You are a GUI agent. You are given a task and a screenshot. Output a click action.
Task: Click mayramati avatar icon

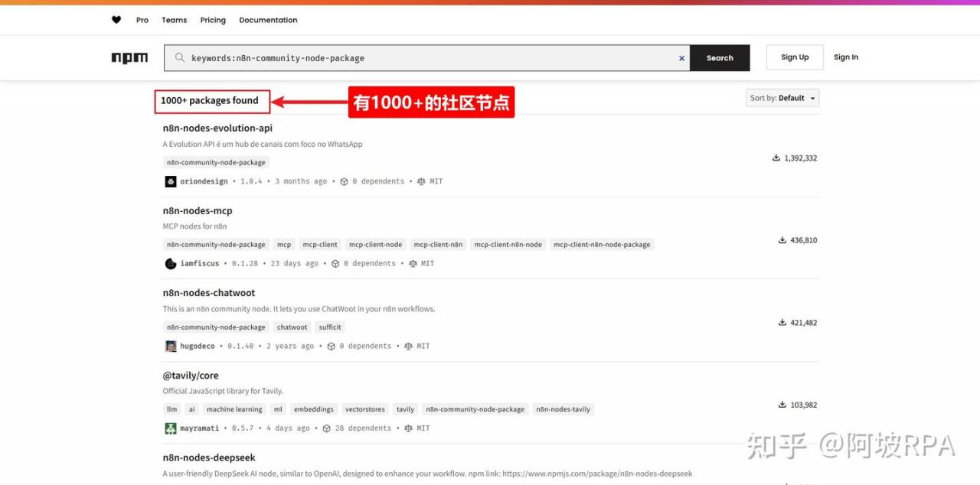pos(171,428)
